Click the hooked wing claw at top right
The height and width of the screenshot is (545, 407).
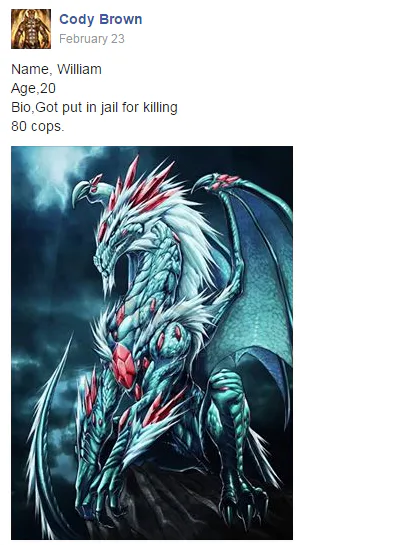pyautogui.click(x=209, y=182)
